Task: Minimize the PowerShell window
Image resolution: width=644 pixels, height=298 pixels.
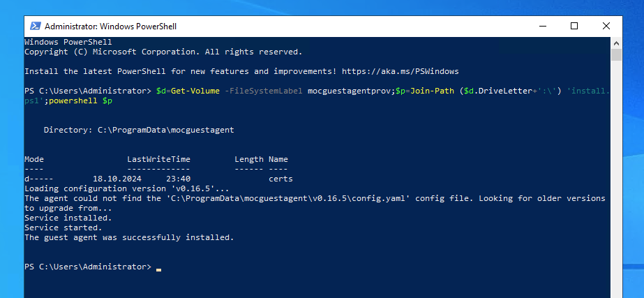Action: pyautogui.click(x=543, y=27)
